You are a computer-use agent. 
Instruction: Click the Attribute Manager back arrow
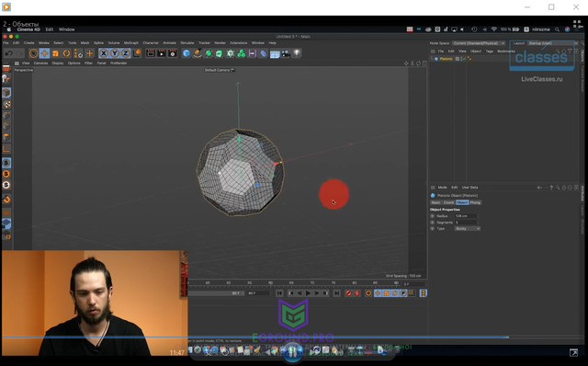[539, 188]
